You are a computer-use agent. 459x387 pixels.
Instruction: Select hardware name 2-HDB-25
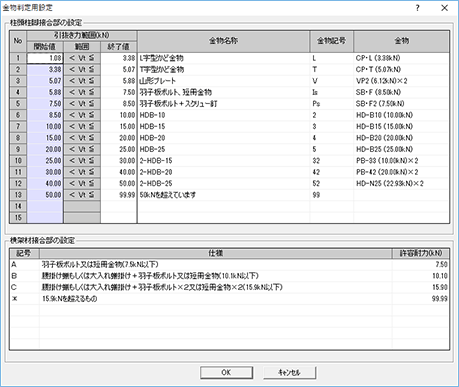pyautogui.click(x=223, y=183)
